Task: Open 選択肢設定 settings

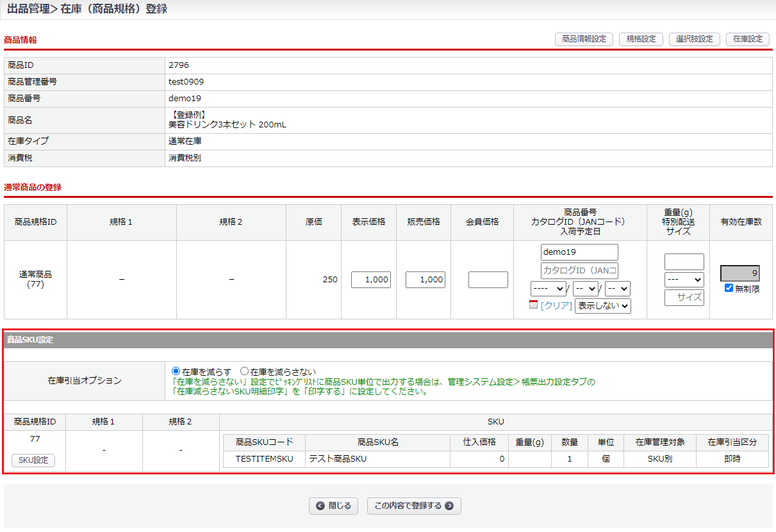Action: pos(695,39)
